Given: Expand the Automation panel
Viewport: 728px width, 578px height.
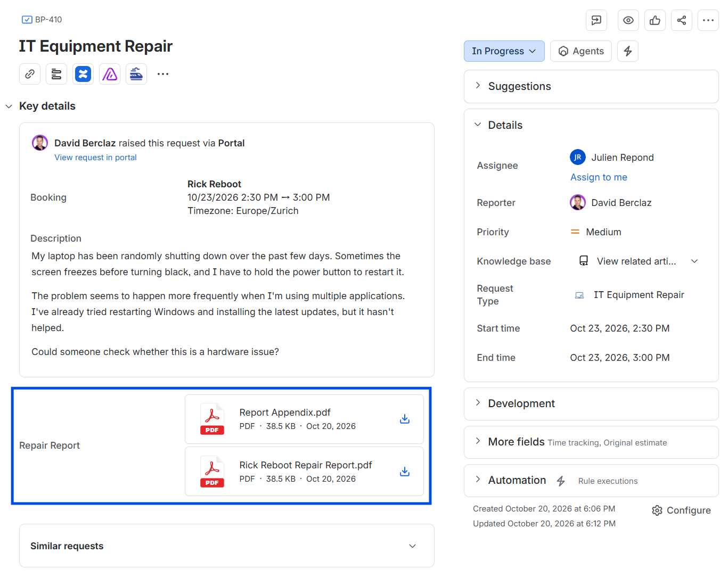Looking at the screenshot, I should tap(478, 480).
